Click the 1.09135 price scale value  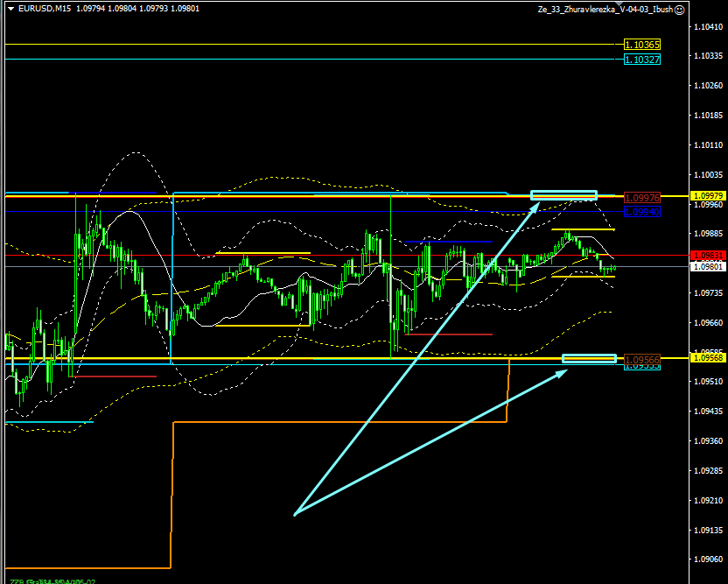[x=709, y=531]
